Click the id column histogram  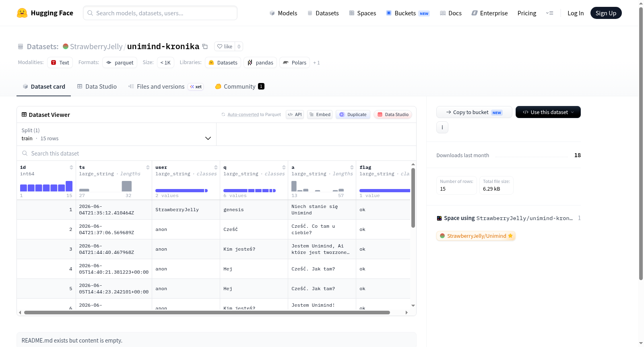(x=46, y=186)
